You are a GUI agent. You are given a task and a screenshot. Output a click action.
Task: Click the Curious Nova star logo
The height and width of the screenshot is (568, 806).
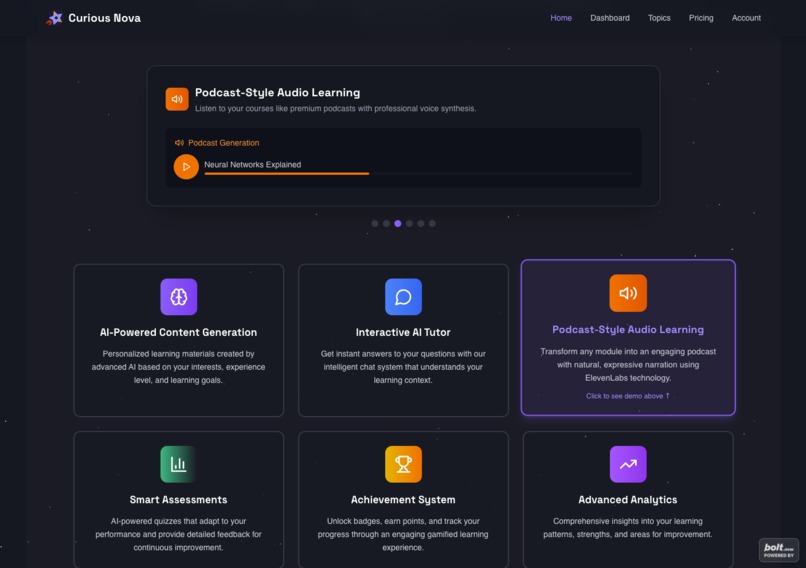point(54,18)
